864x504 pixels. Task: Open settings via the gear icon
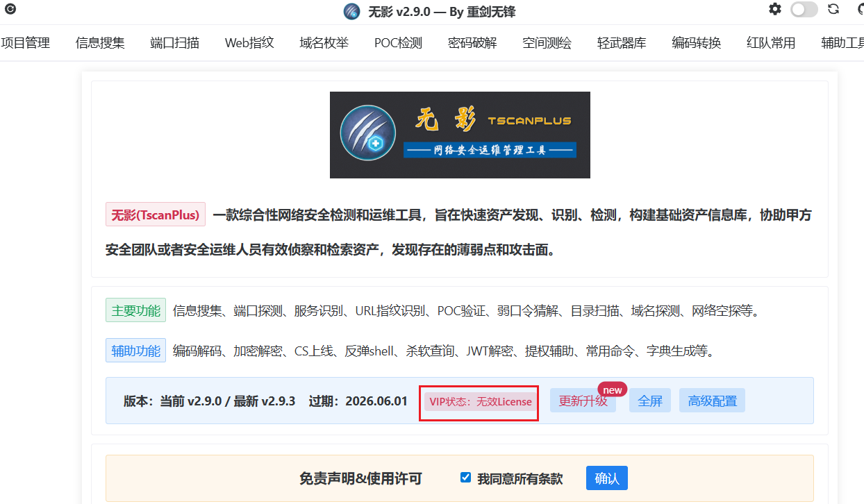click(775, 10)
